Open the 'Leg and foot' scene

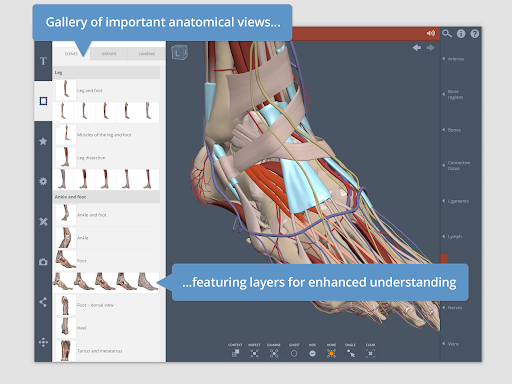[107, 90]
